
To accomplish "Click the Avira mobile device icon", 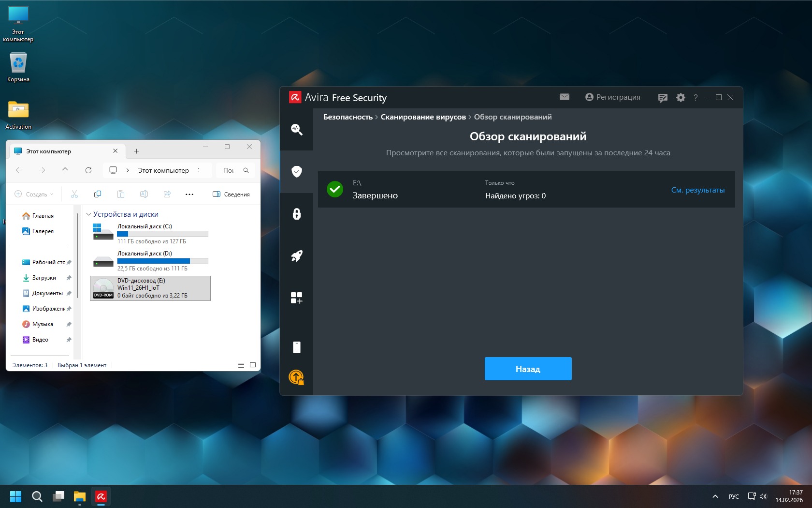I will click(296, 347).
